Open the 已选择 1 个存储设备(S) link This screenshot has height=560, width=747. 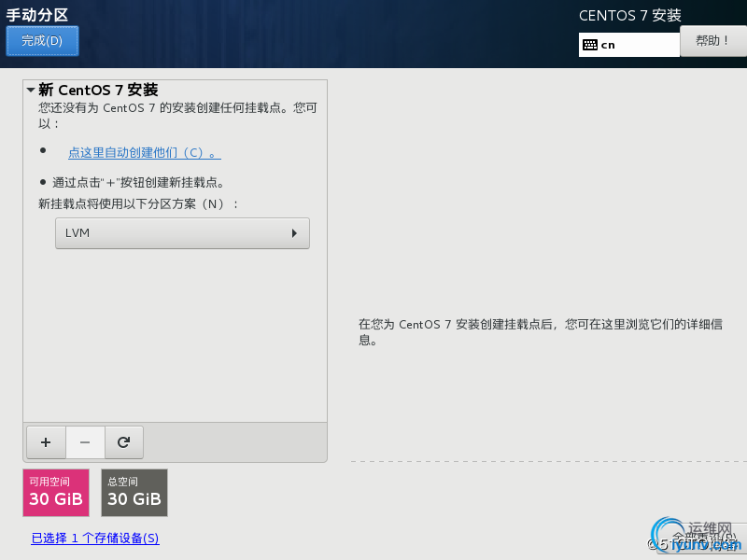point(95,539)
